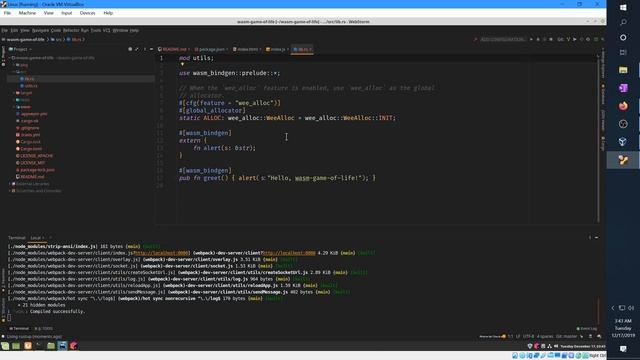Expand the target folder
Viewport: 640px width, 360px height.
coord(14,93)
